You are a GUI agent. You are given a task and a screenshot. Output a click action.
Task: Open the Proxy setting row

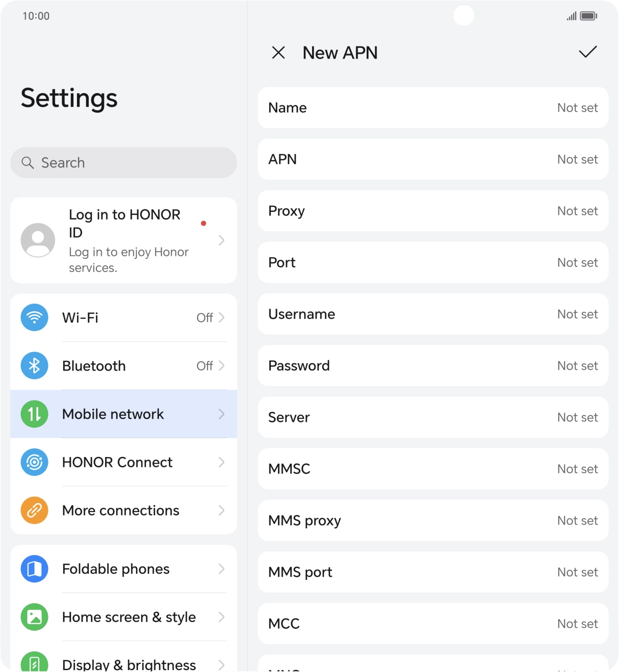433,211
